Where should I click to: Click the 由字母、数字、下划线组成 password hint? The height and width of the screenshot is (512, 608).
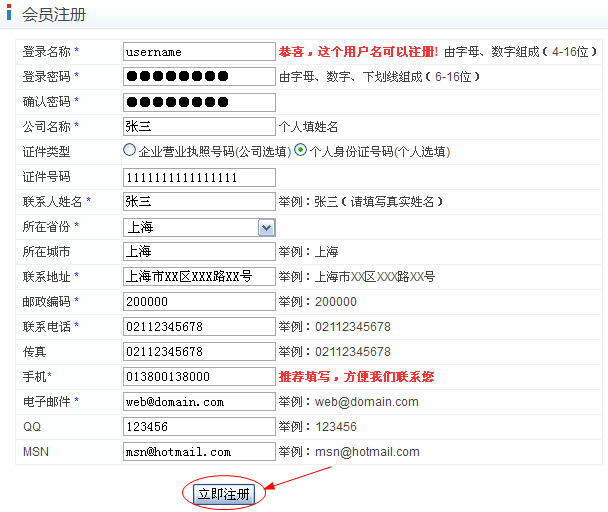(x=379, y=77)
